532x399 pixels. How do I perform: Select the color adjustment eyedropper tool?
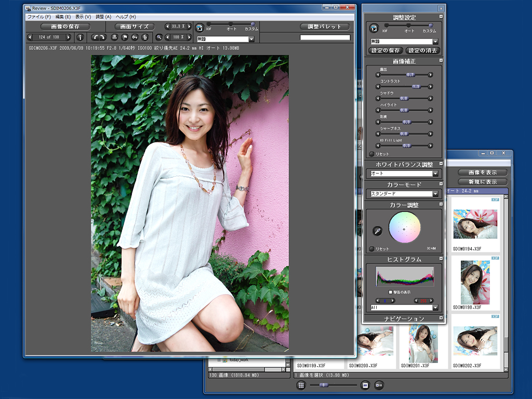tap(378, 231)
